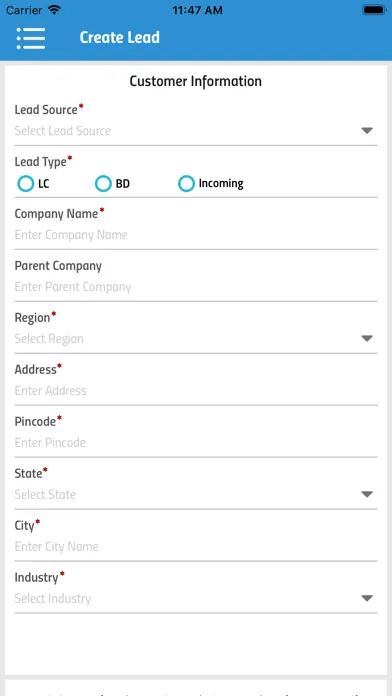The height and width of the screenshot is (696, 392).
Task: Click the Enter Parent Company field
Action: pos(196,287)
